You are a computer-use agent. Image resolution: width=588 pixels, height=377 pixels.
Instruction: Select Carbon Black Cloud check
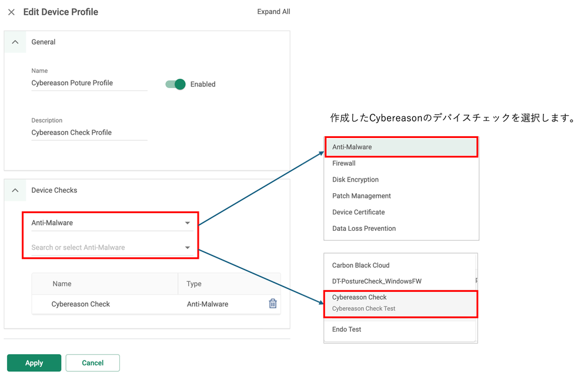(x=400, y=265)
